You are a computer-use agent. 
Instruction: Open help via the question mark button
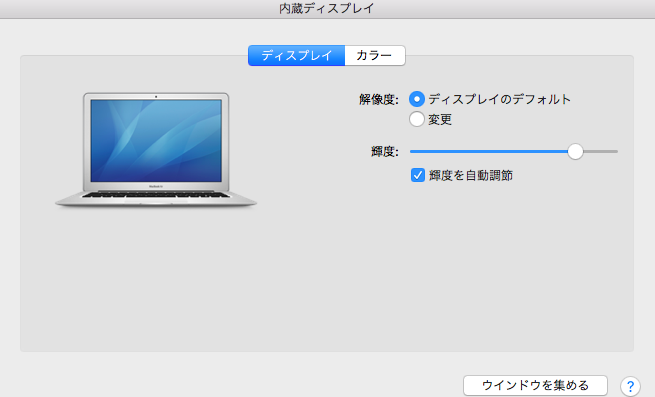[630, 386]
